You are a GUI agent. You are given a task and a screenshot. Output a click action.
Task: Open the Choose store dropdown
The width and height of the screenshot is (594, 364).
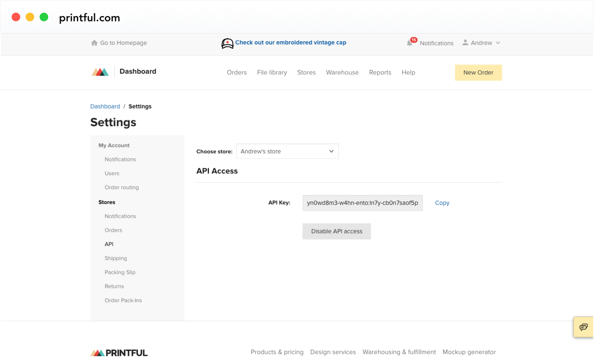[288, 151]
